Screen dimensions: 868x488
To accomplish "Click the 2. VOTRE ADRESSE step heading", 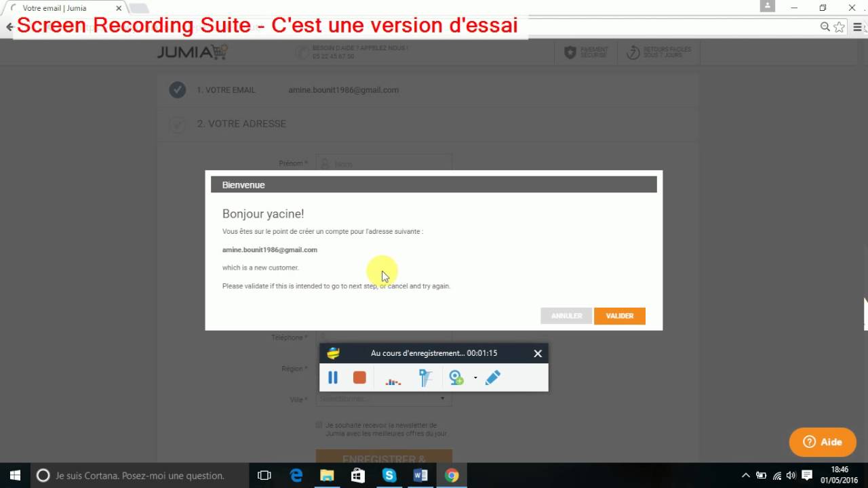I will pyautogui.click(x=241, y=123).
